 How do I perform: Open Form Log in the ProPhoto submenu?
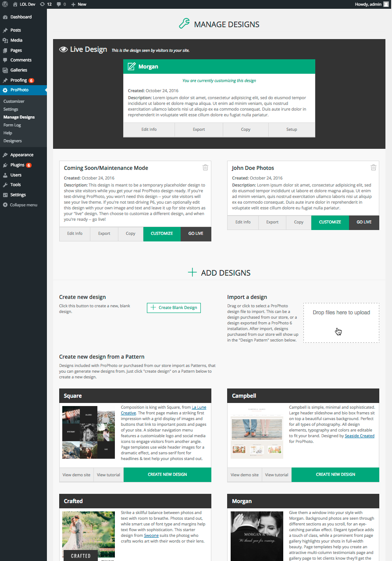click(x=12, y=125)
